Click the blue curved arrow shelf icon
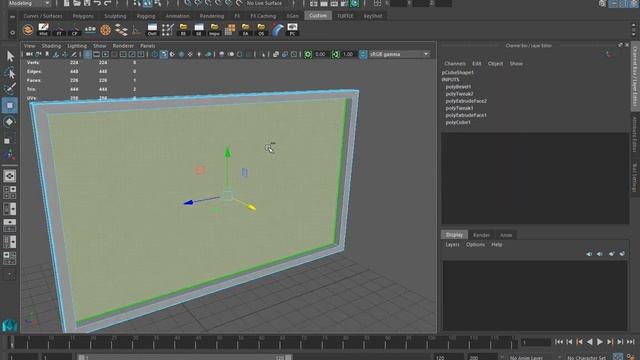 (x=277, y=30)
